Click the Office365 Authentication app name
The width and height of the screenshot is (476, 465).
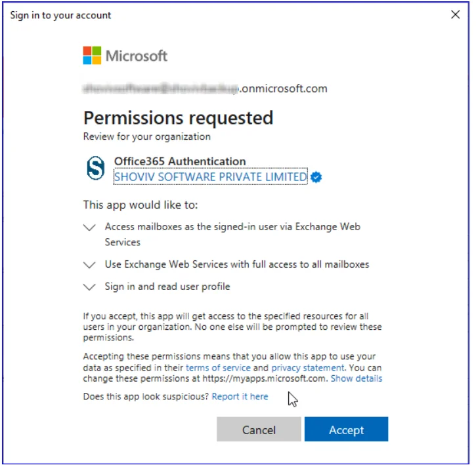click(x=180, y=161)
